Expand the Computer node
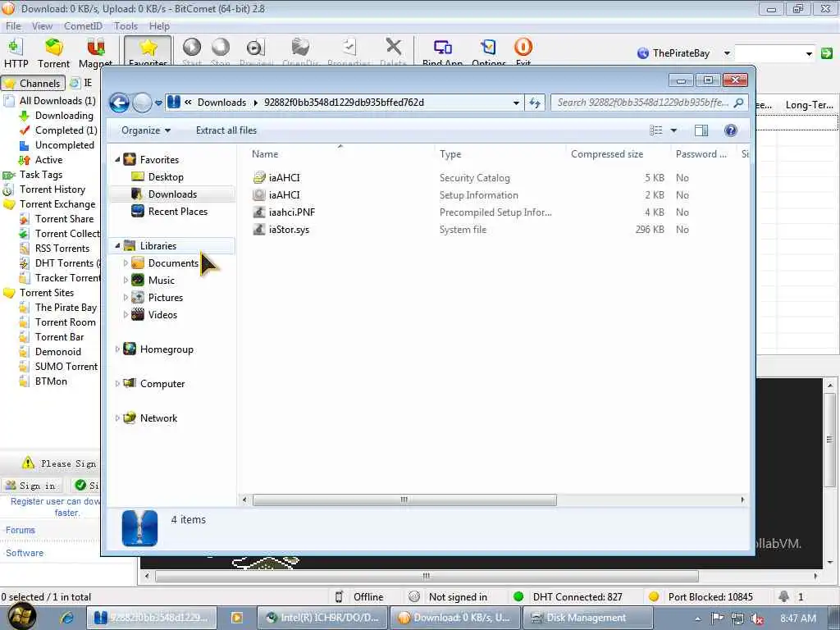This screenshot has width=840, height=630. tap(117, 383)
